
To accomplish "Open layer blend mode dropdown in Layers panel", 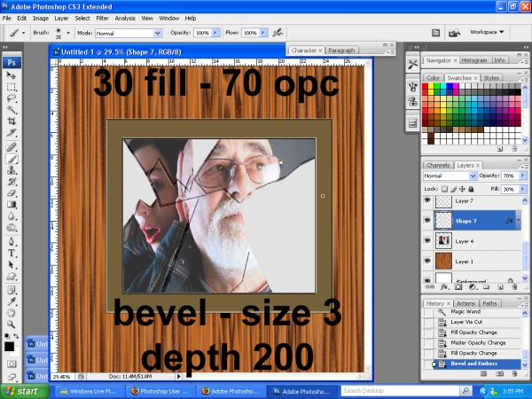I will point(450,176).
